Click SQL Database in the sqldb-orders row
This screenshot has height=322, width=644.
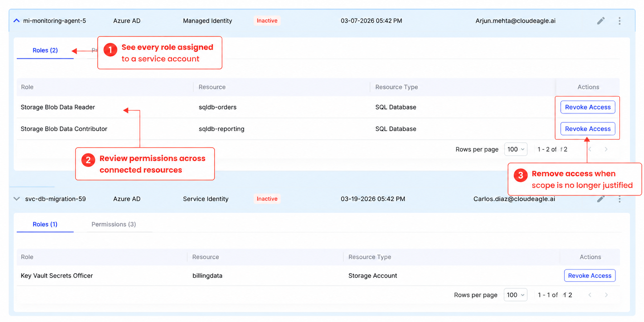point(396,107)
